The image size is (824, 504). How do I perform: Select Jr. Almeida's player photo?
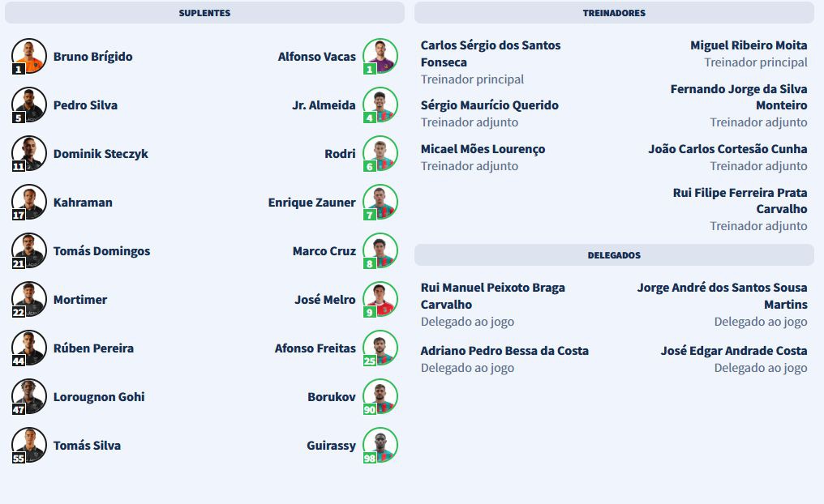coord(380,105)
